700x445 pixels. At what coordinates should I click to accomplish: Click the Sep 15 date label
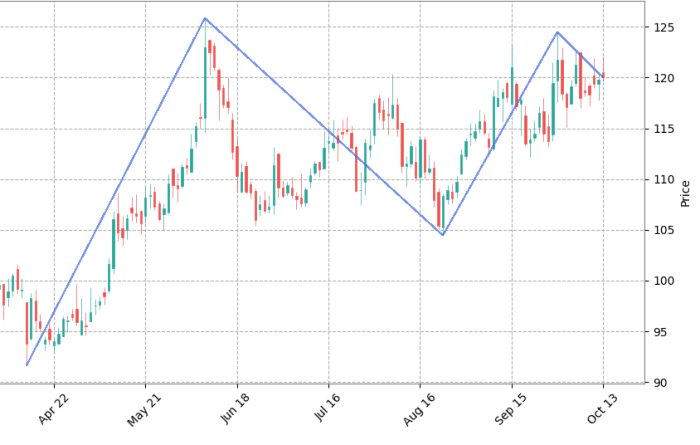click(x=510, y=410)
